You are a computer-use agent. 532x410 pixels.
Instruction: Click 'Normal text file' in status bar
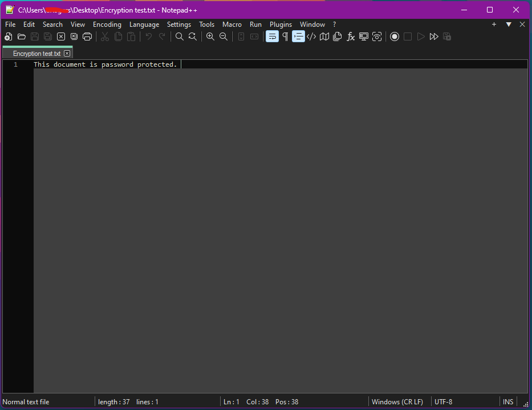coord(26,402)
